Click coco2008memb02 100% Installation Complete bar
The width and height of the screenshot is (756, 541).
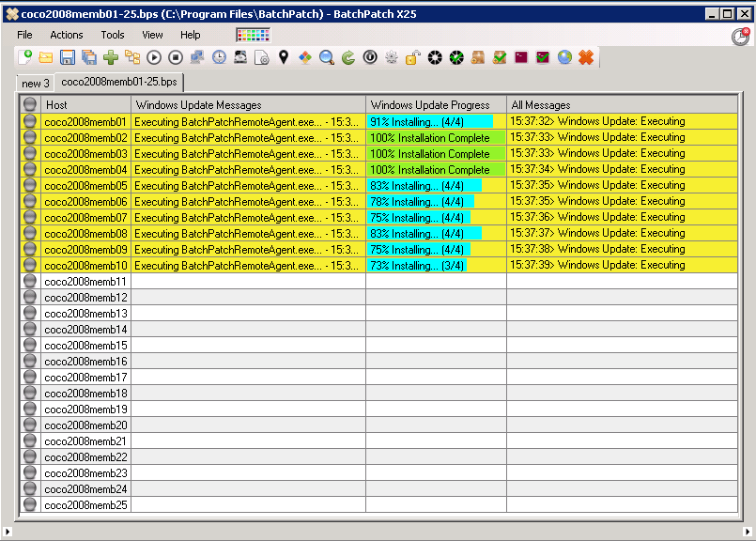[437, 138]
